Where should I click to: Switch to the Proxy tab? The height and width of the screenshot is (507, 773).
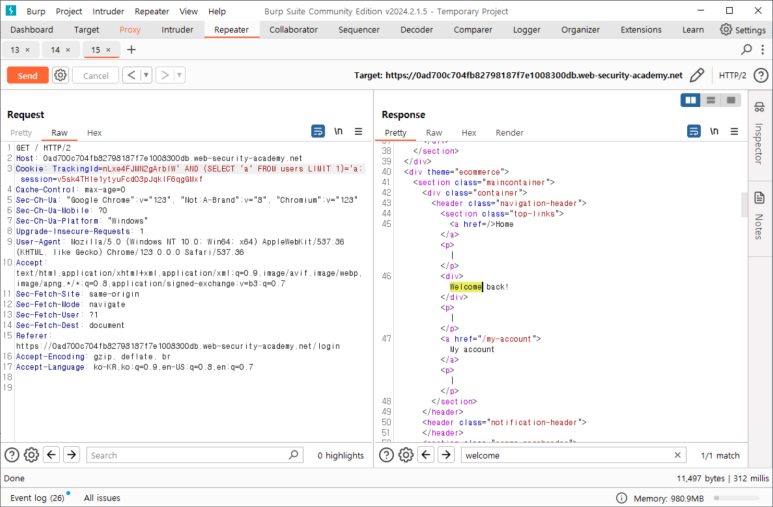click(x=130, y=30)
